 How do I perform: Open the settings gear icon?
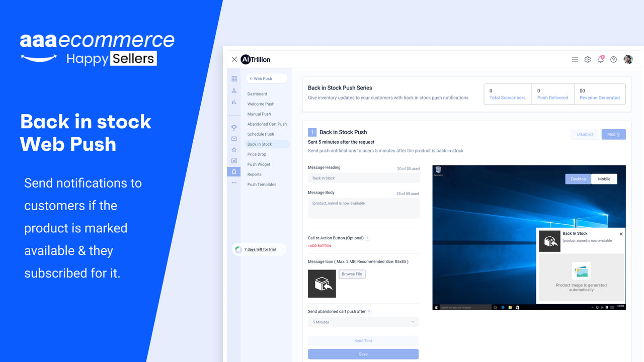587,59
